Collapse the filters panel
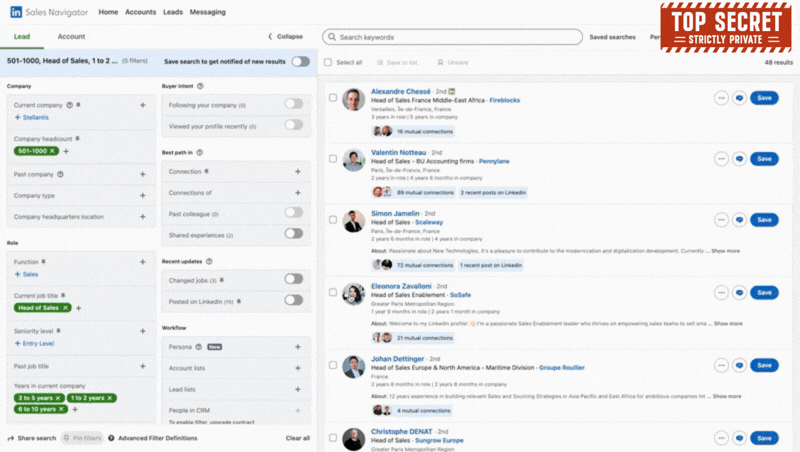Image resolution: width=800 pixels, height=452 pixels. coord(285,37)
